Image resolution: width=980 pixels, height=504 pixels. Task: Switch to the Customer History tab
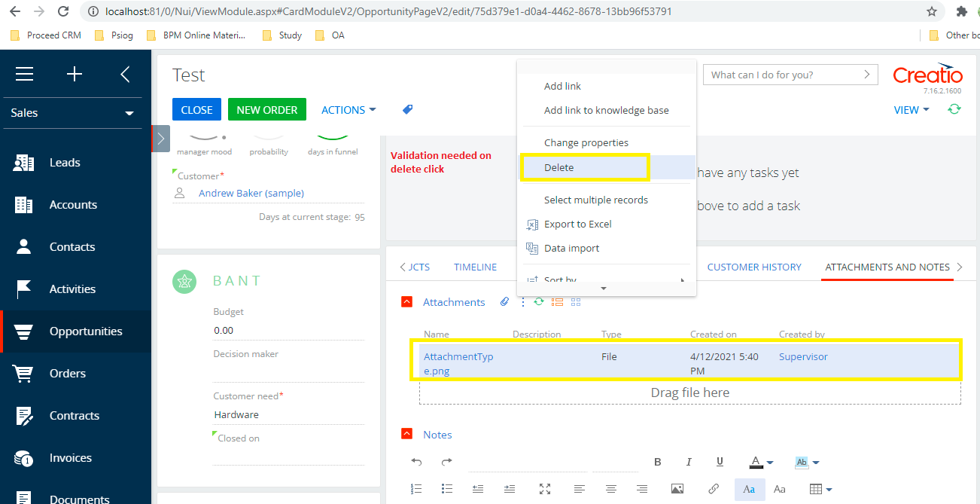click(754, 267)
